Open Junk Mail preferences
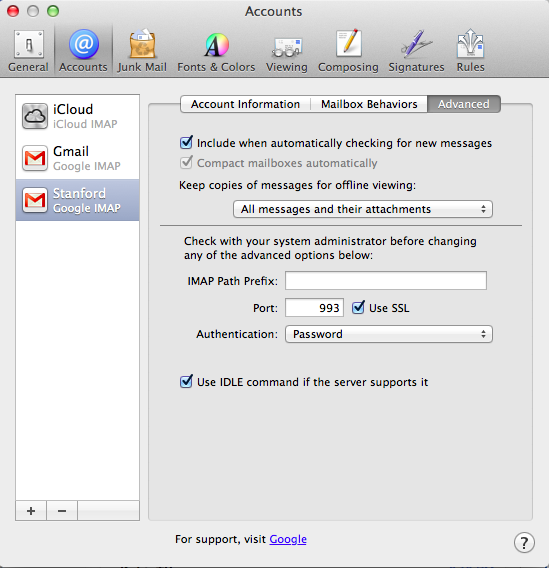 (142, 51)
